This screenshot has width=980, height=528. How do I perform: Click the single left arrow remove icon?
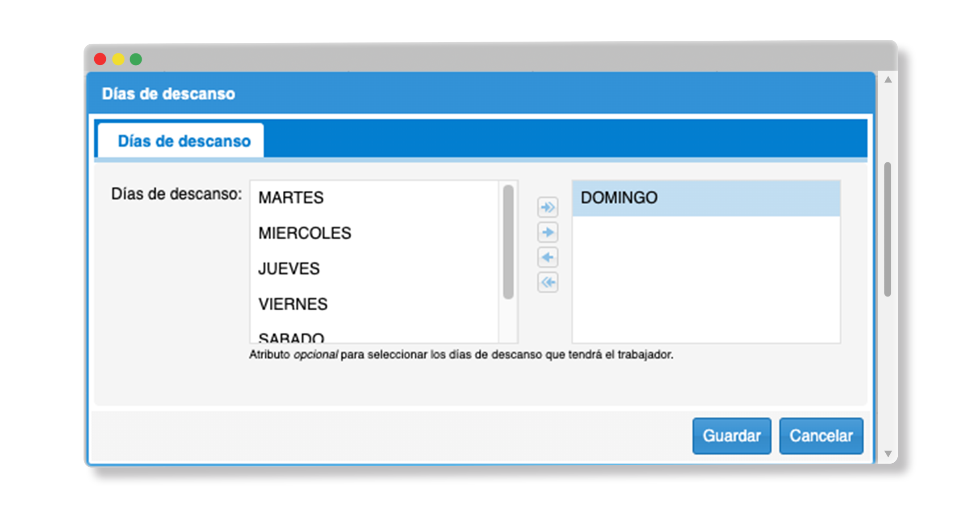pos(548,258)
